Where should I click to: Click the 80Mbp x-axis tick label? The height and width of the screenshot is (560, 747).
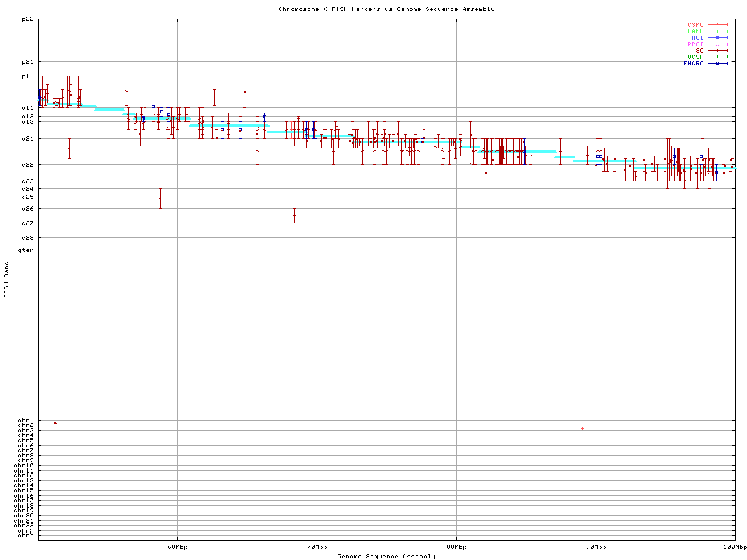coord(456,547)
